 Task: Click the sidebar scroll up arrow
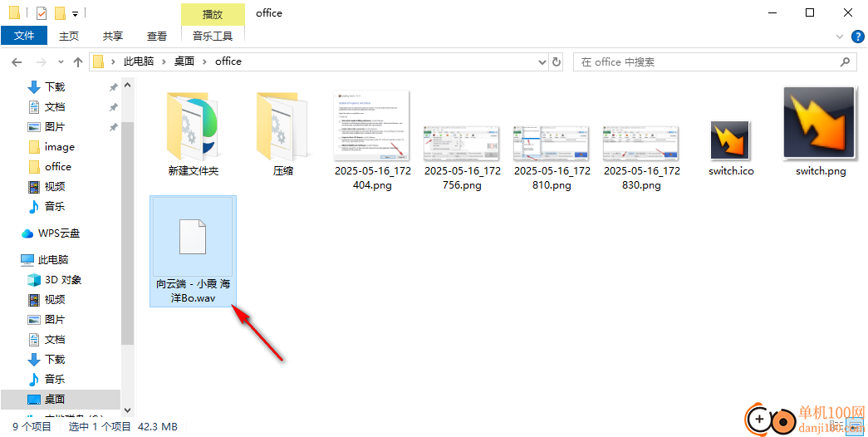[128, 86]
